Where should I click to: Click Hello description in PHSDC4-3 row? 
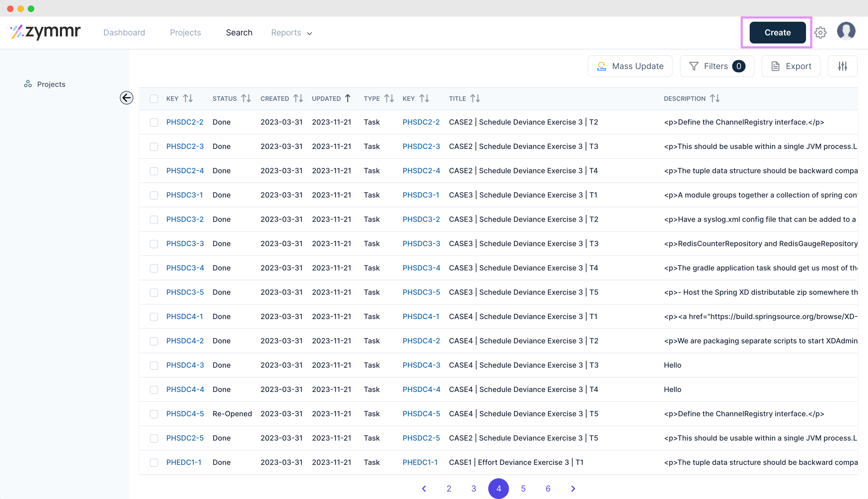click(672, 365)
